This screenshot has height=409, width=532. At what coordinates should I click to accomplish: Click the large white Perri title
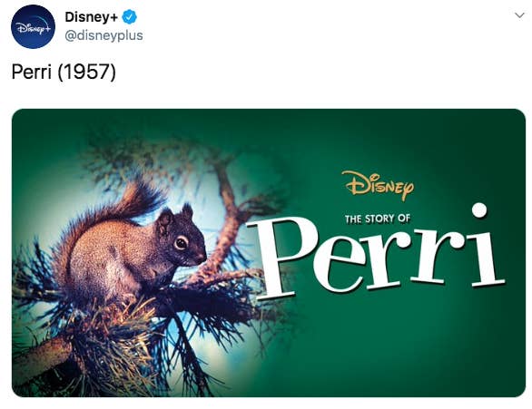(377, 254)
